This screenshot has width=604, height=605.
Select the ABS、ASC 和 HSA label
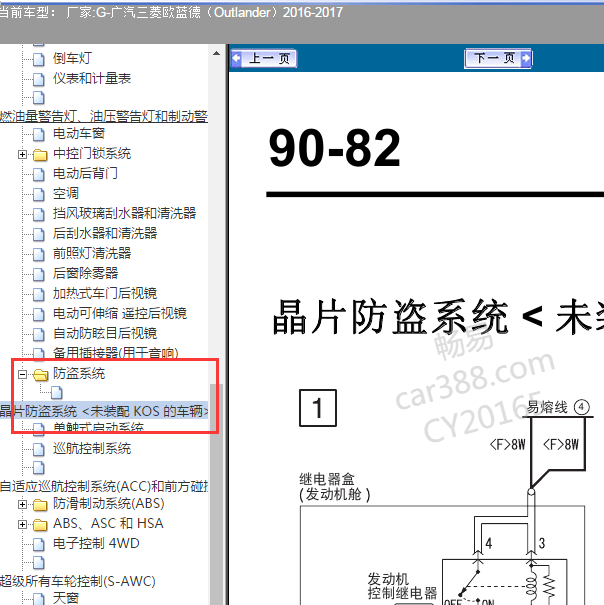click(x=108, y=523)
